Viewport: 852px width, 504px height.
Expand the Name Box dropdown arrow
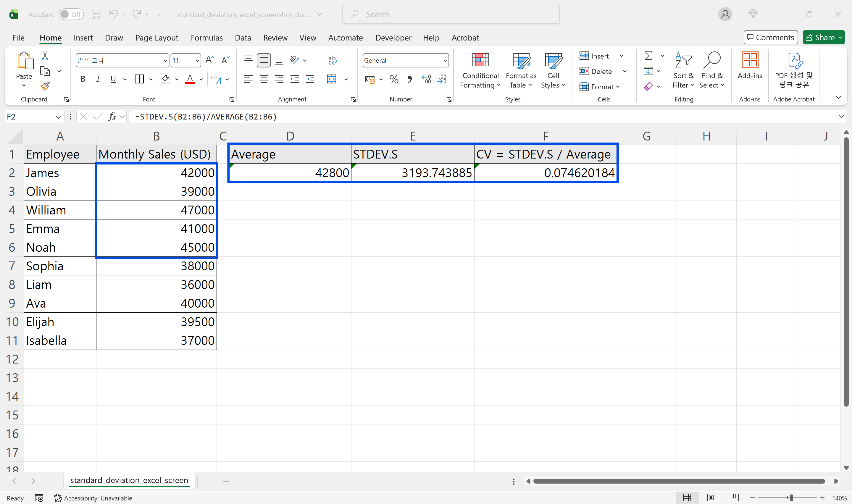[x=58, y=117]
